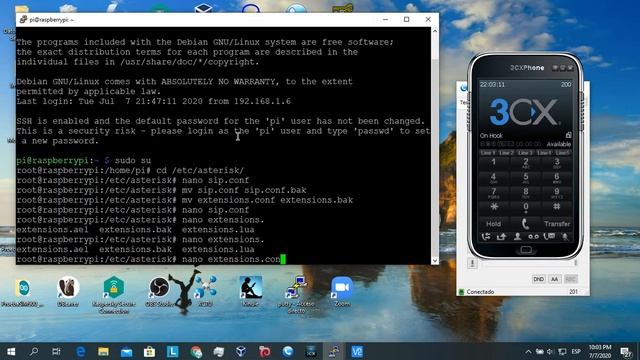The image size is (640, 360).
Task: Open the Arduino-style infinity icon shortcut
Action: tap(22, 291)
